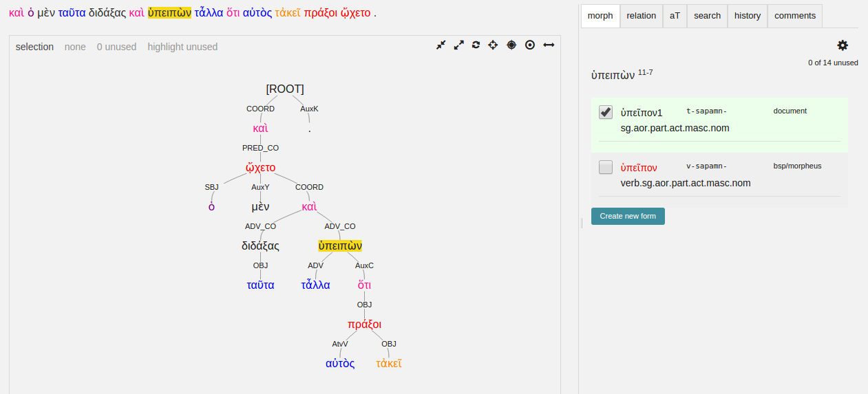Image resolution: width=868 pixels, height=394 pixels.
Task: Select the ὅτι node in tree
Action: pos(365,285)
